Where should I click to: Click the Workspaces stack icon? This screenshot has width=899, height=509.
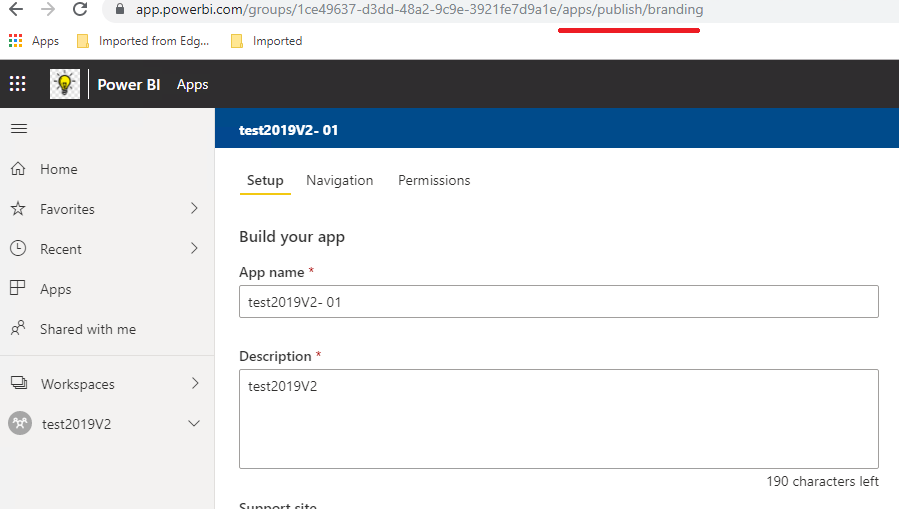pyautogui.click(x=19, y=383)
